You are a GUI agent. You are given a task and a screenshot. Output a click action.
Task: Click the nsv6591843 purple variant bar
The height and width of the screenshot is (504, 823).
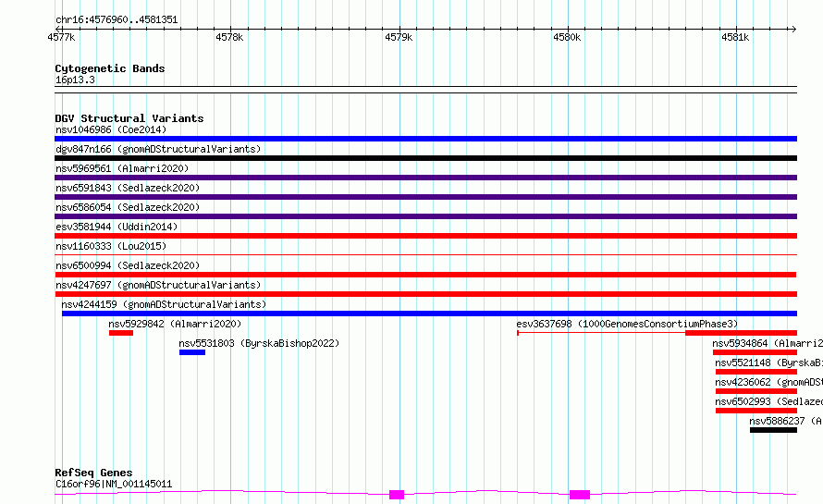(x=425, y=197)
